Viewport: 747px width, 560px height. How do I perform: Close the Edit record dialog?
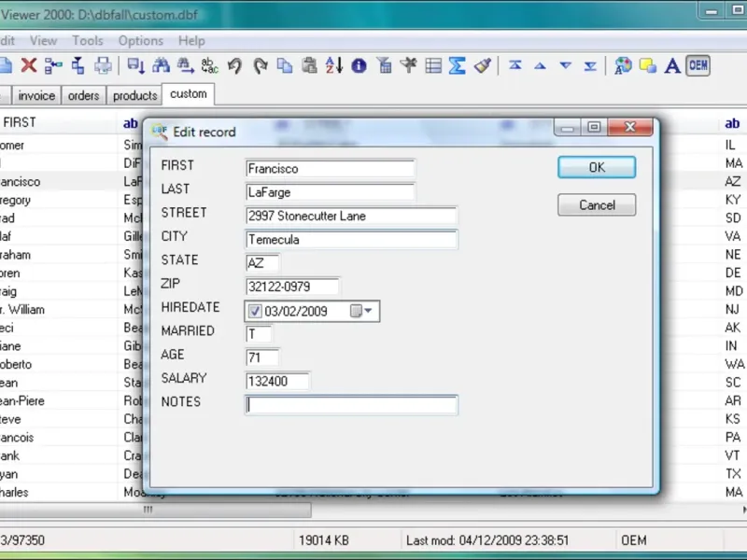click(x=629, y=127)
